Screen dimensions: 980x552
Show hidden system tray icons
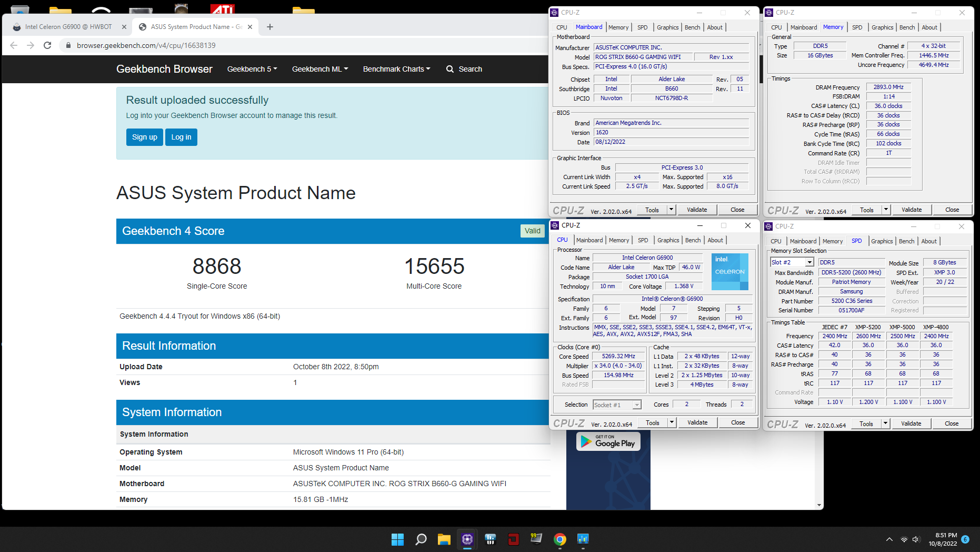point(889,539)
